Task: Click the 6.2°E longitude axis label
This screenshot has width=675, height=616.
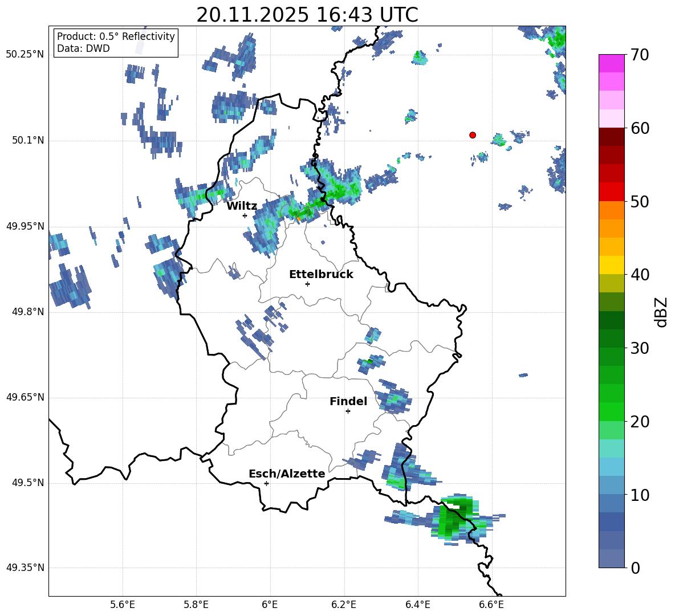Action: [x=344, y=605]
